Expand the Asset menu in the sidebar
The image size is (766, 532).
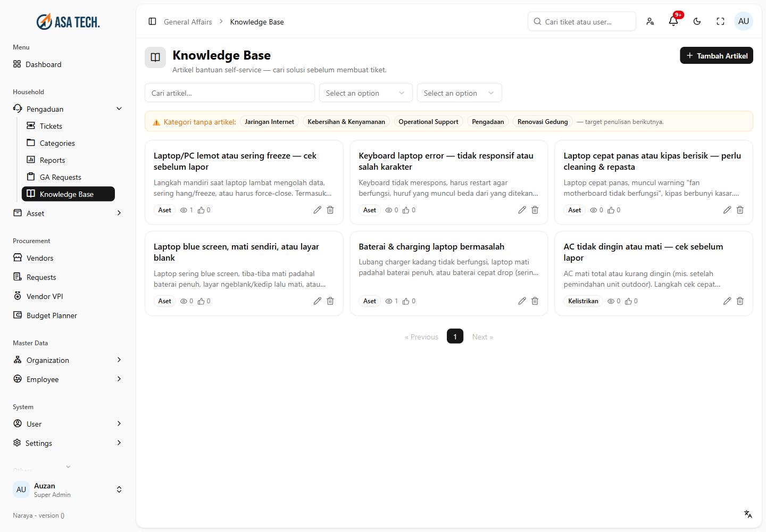tap(68, 213)
